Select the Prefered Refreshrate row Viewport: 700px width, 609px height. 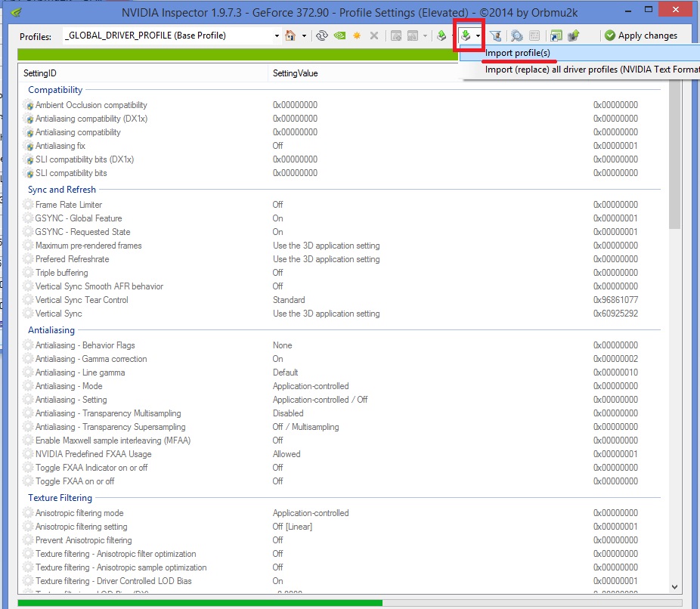tap(343, 259)
